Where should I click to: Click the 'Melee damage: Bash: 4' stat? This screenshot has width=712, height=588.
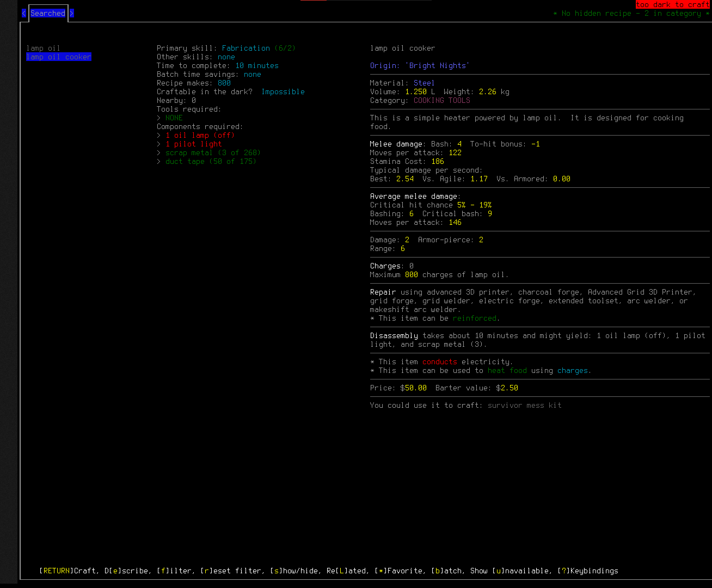tap(416, 144)
